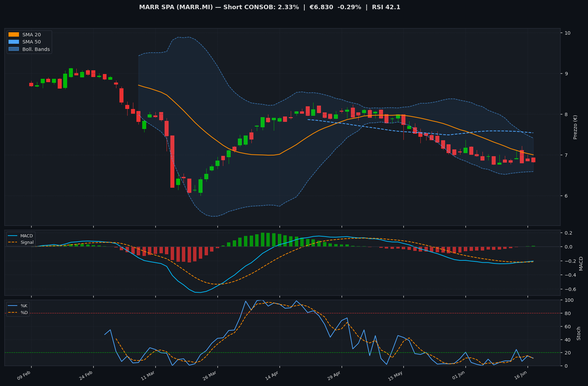The image size is (588, 386).
Task: Click the "15 May" date label
Action: click(396, 376)
